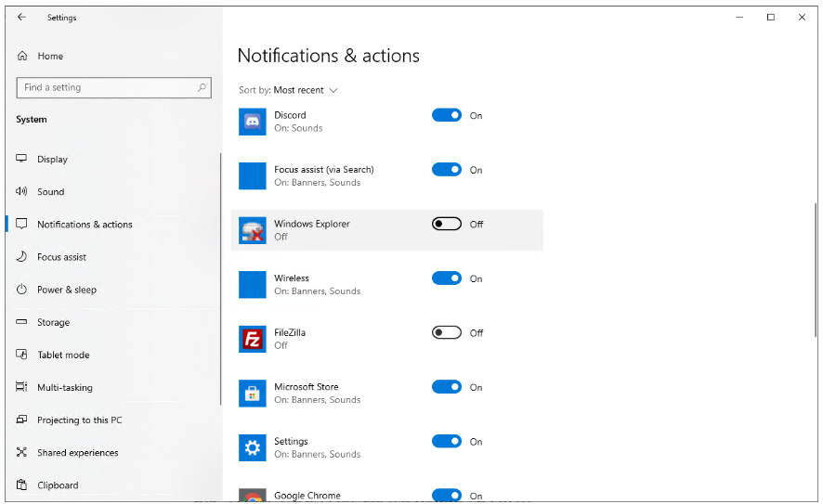
Task: Disable Wireless notifications toggle
Action: click(447, 278)
